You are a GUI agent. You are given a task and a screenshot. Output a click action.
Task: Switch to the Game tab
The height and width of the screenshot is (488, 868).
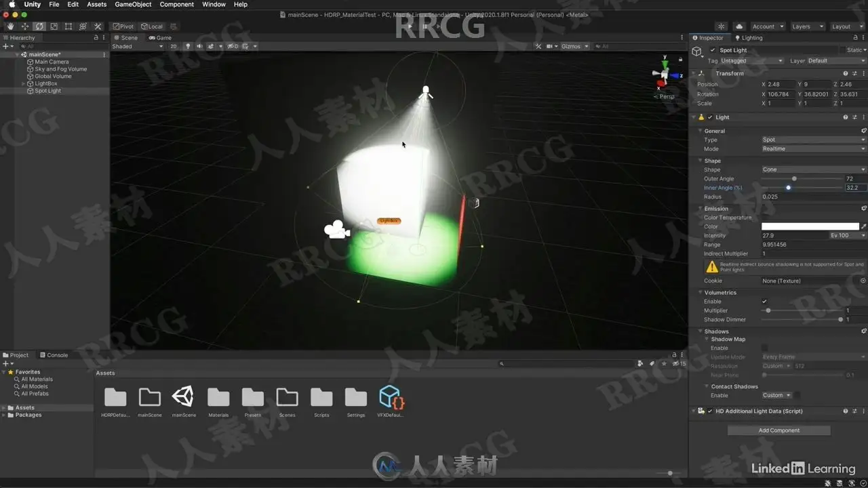click(161, 38)
